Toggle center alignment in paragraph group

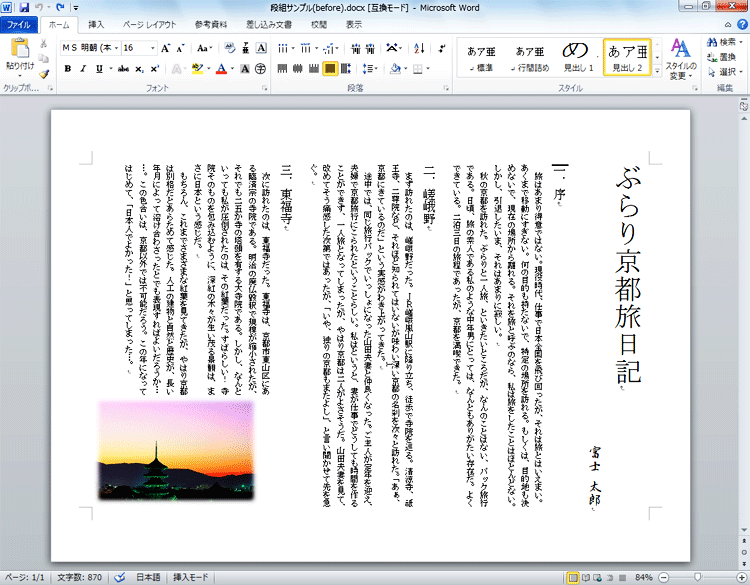298,69
